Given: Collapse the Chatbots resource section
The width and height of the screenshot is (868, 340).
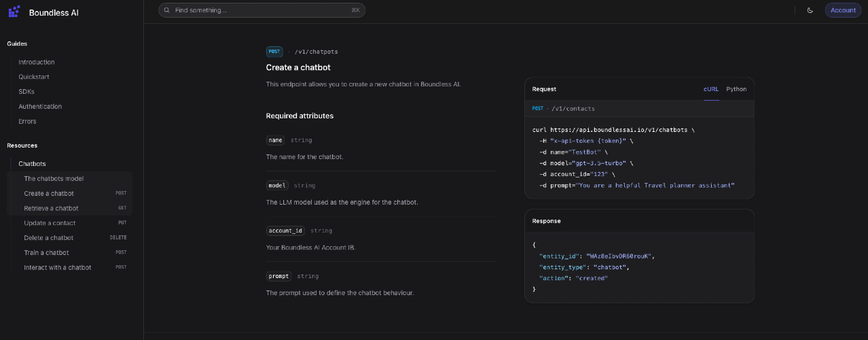Looking at the screenshot, I should tap(32, 164).
